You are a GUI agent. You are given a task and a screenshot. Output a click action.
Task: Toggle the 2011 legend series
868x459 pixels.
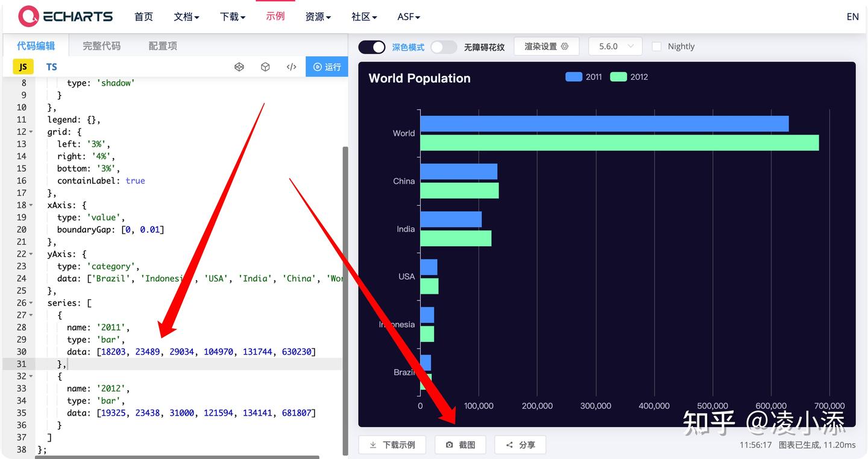coord(583,77)
